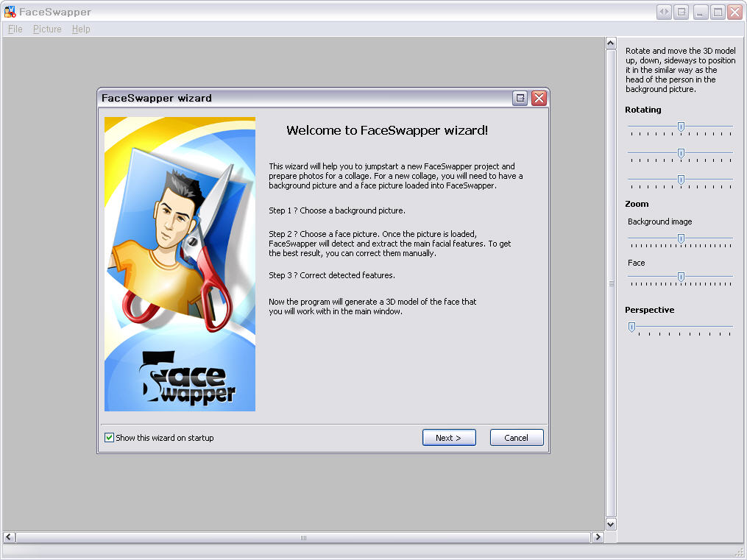
Task: Click the Perspective section label
Action: point(649,310)
